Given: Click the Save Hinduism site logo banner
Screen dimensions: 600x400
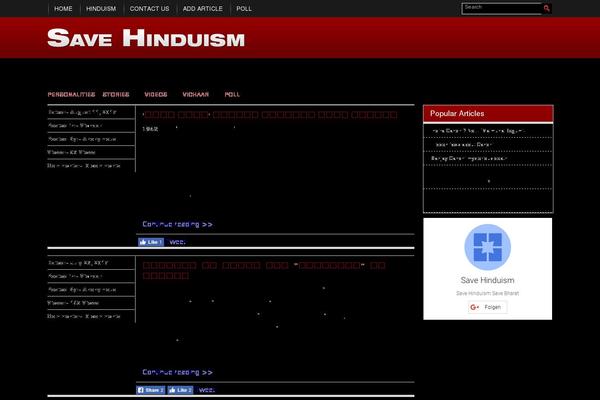Looking at the screenshot, I should [x=146, y=38].
